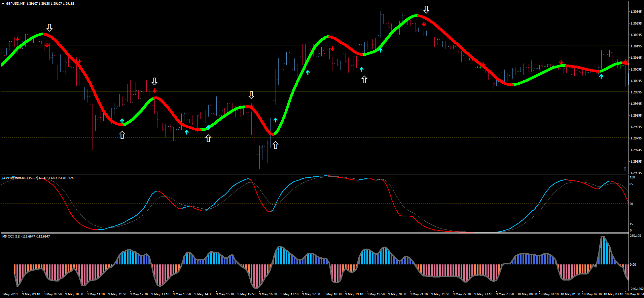
Task: Click price label 1.30145 on the axis
Action: [x=635, y=58]
